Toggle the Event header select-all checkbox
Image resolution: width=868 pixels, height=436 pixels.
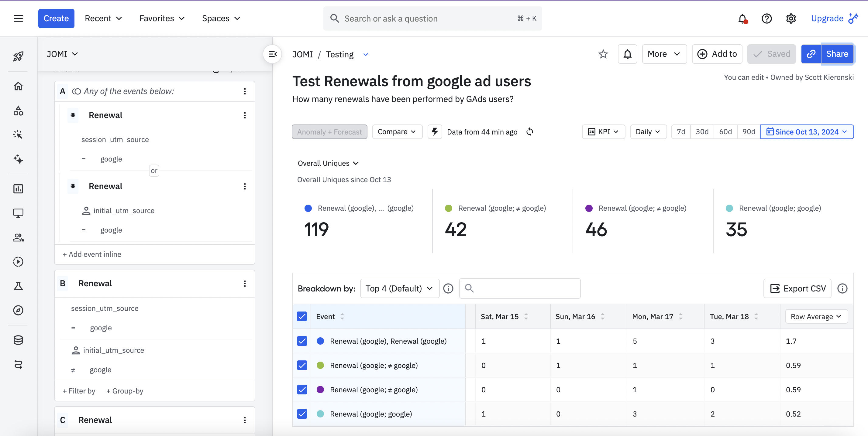tap(302, 316)
